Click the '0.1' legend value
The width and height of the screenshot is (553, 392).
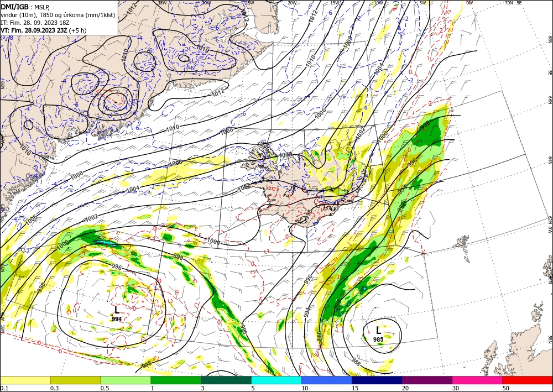click(x=3, y=388)
